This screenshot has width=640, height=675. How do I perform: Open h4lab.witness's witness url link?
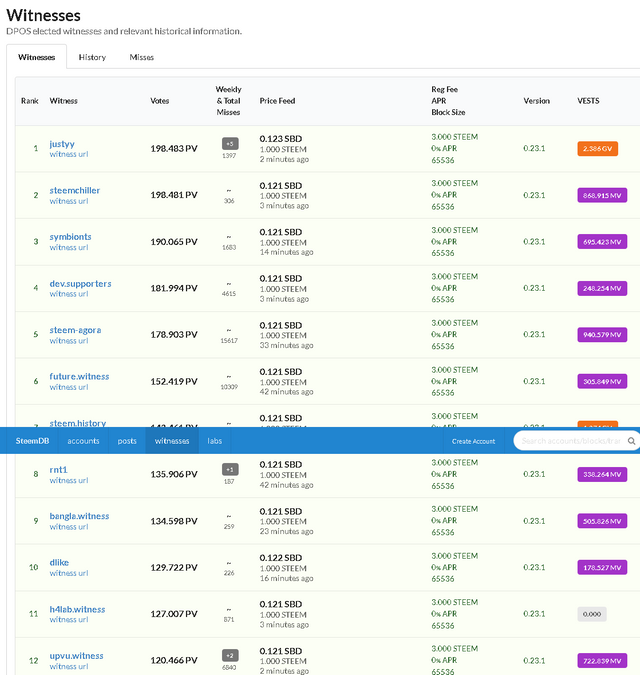click(x=69, y=620)
